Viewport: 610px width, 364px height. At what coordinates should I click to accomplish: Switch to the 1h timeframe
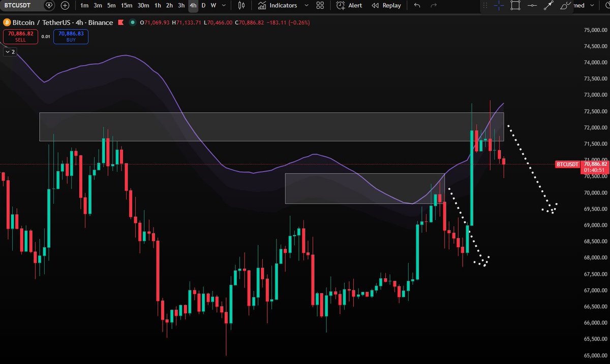[157, 6]
